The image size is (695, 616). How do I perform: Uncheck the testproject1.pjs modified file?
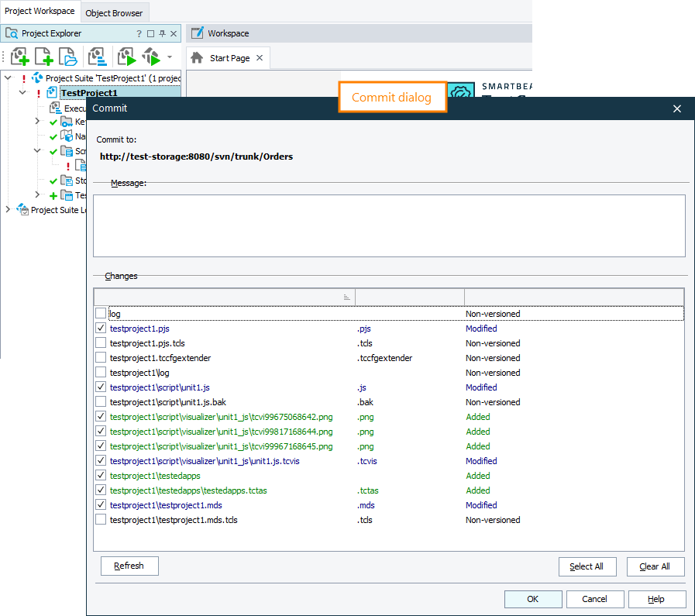(101, 328)
